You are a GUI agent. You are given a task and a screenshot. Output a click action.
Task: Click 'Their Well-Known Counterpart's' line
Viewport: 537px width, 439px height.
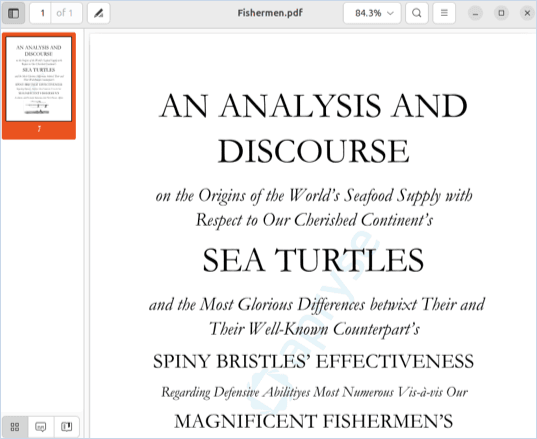click(x=314, y=329)
